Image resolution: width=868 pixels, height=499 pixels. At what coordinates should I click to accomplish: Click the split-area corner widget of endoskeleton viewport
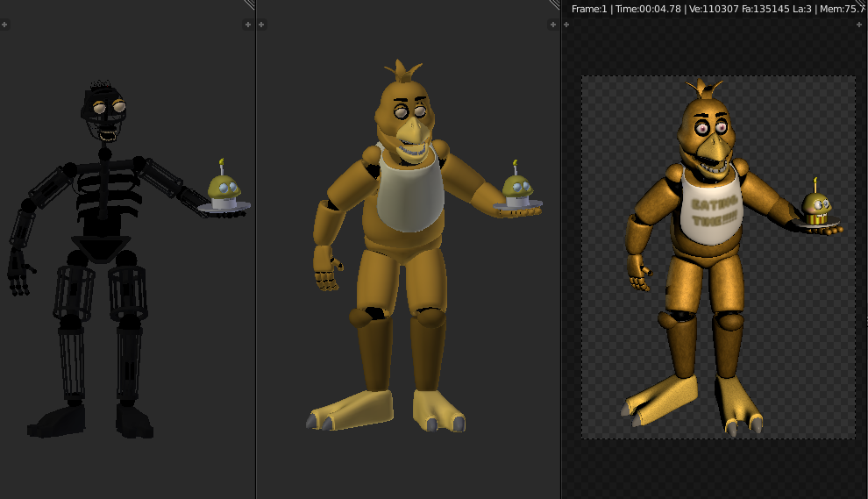click(x=250, y=4)
